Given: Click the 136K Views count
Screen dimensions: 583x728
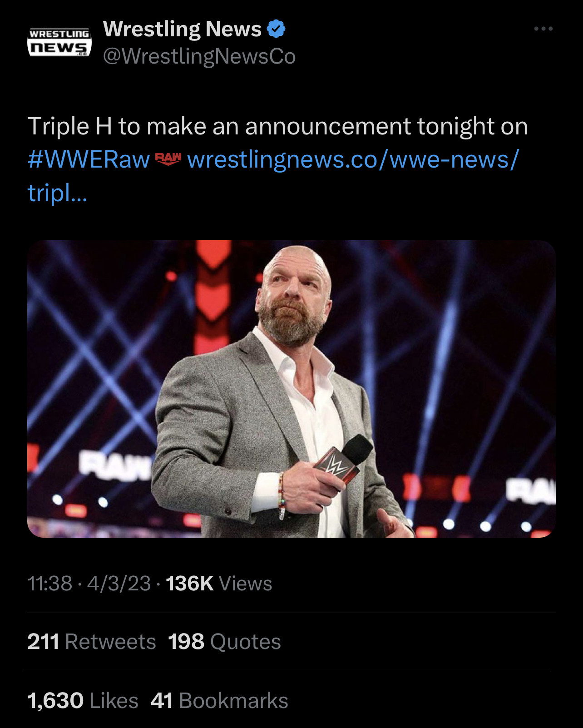Looking at the screenshot, I should click(x=219, y=583).
